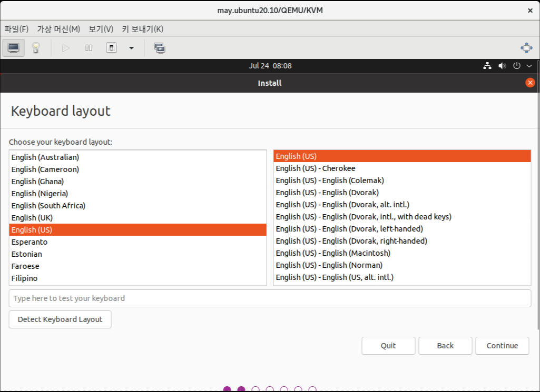This screenshot has height=392, width=540.
Task: Select English (Colemak) variant
Action: (402, 180)
